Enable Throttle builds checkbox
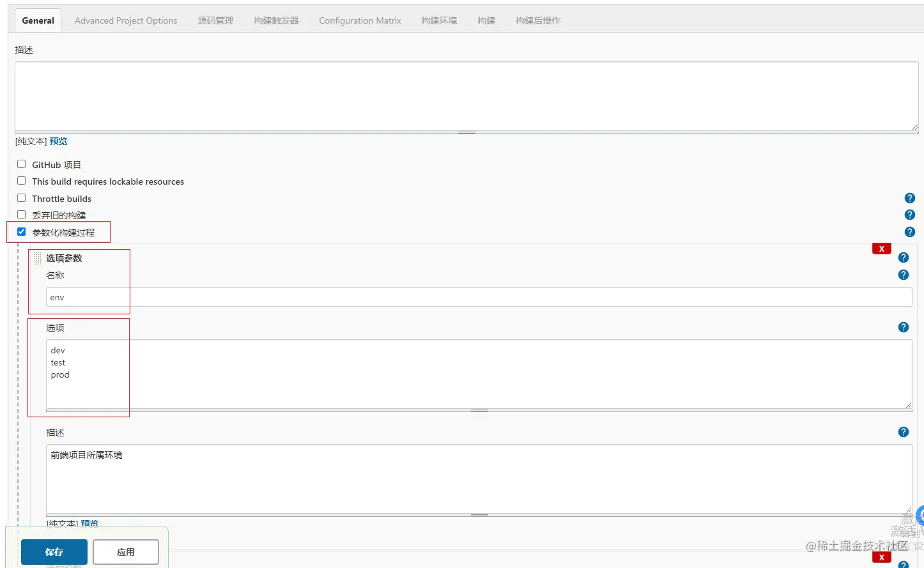 click(22, 198)
